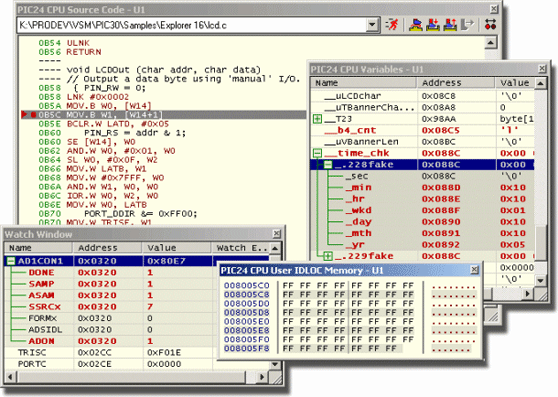Click the Value column header in Variables window
Image resolution: width=558 pixels, height=397 pixels.
[x=515, y=83]
